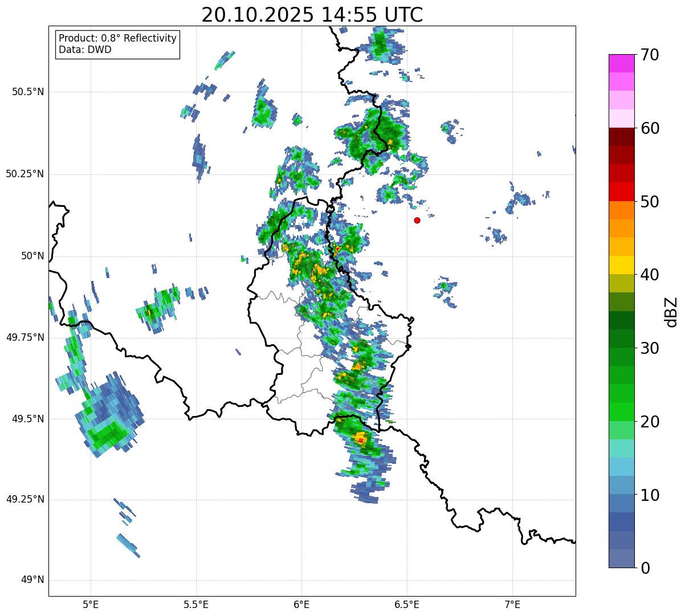Click the bright red swatch just above 50
Image resolution: width=685 pixels, height=616 pixels.
click(x=621, y=191)
